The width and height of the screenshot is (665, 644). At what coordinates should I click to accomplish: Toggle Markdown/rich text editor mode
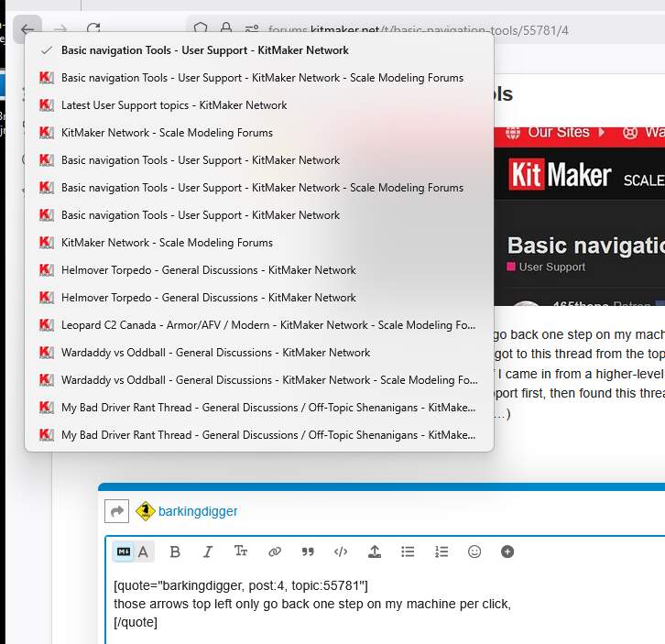[x=133, y=551]
